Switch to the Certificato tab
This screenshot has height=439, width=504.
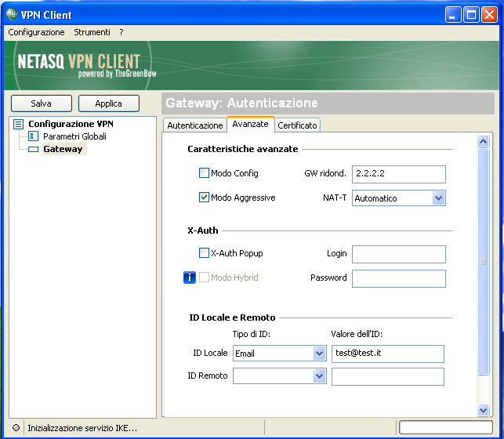(297, 125)
